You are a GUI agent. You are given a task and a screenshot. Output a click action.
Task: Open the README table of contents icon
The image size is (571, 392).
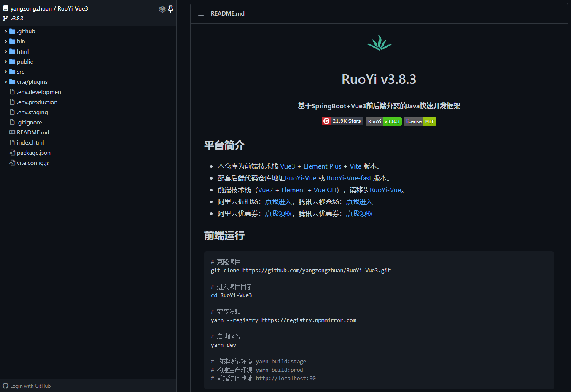[x=201, y=13]
